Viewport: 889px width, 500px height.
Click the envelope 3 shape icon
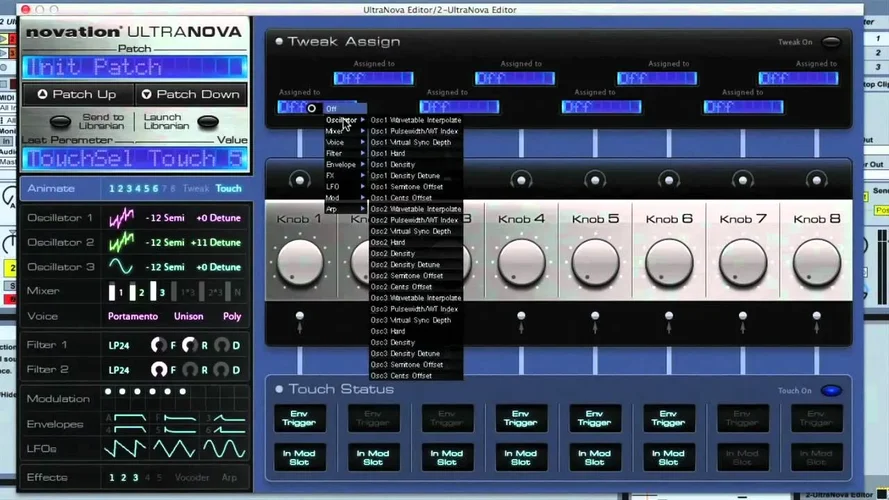229,418
